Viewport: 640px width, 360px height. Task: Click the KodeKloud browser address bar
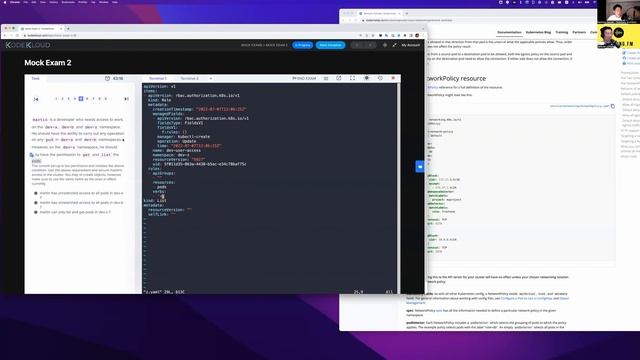point(188,36)
